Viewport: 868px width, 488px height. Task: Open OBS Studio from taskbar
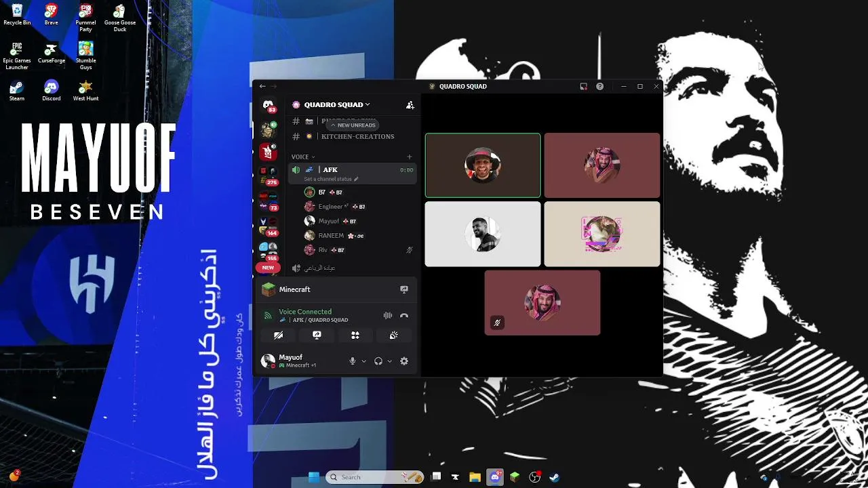coord(534,477)
